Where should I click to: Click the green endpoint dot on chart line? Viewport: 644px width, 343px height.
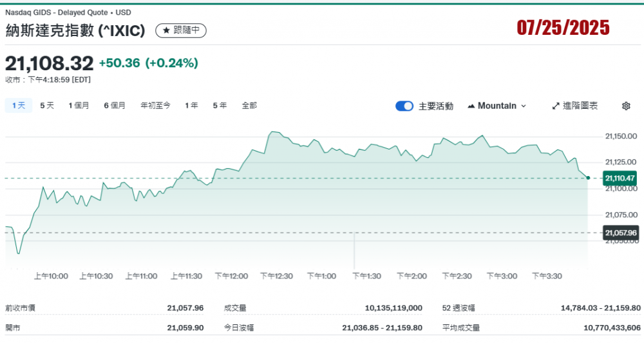pyautogui.click(x=588, y=177)
